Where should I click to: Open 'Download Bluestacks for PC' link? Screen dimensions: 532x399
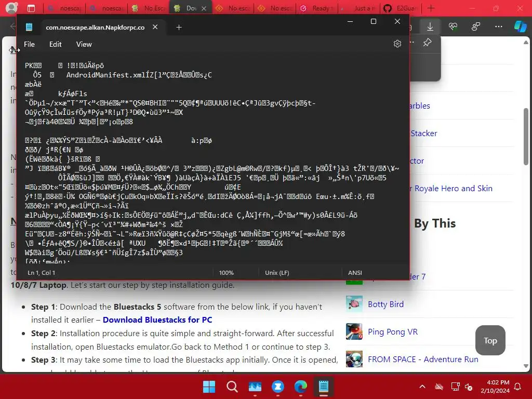[157, 320]
